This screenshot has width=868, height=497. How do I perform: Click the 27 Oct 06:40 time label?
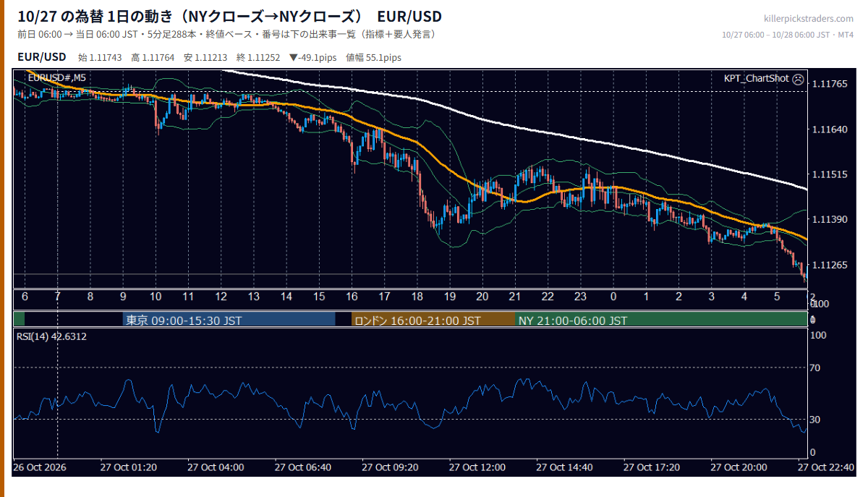point(303,467)
